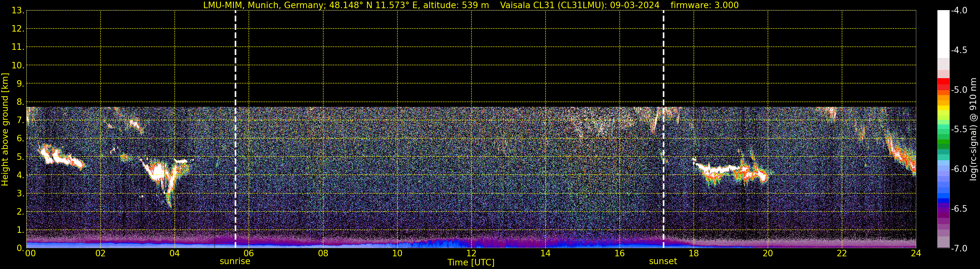Image resolution: width=980 pixels, height=269 pixels.
Task: Click the sunrise label below the time axis
Action: click(235, 262)
